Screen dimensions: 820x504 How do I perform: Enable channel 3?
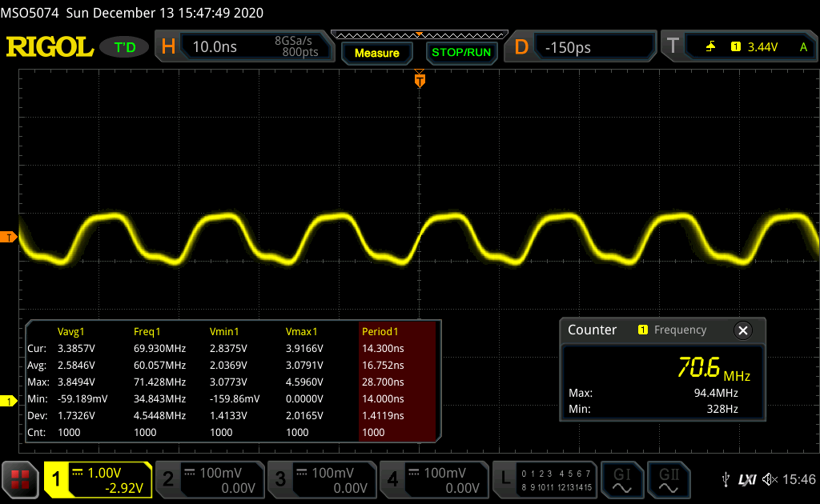[320, 479]
